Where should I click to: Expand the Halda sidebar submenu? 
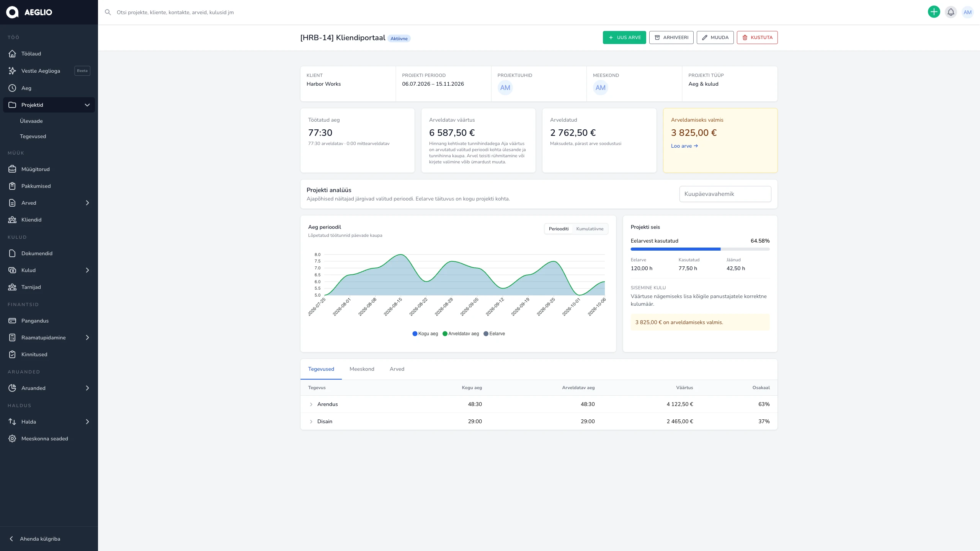[x=87, y=422]
